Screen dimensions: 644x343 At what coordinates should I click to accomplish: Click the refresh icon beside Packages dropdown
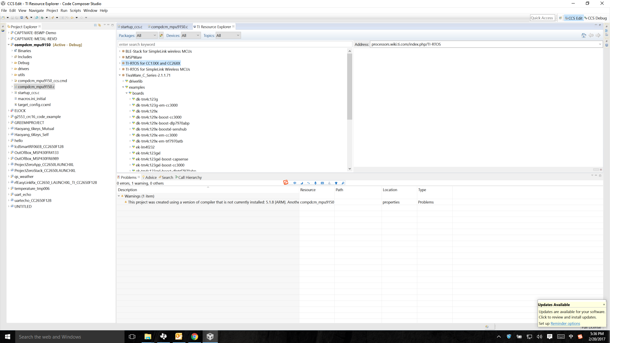161,36
